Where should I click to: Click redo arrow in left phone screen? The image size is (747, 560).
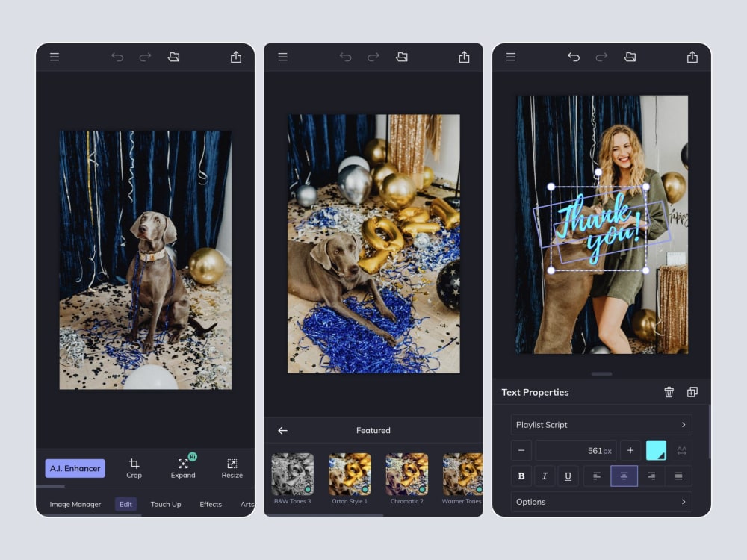click(145, 57)
